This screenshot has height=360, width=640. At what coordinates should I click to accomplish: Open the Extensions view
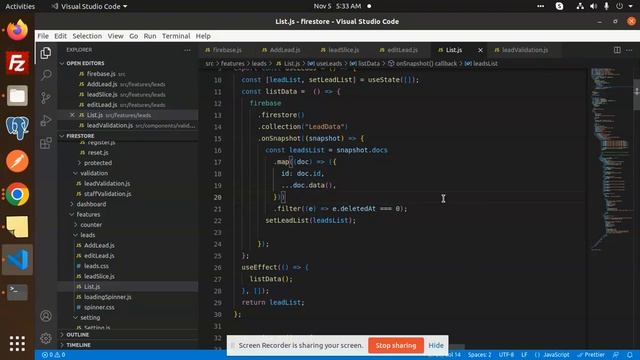pyautogui.click(x=46, y=143)
